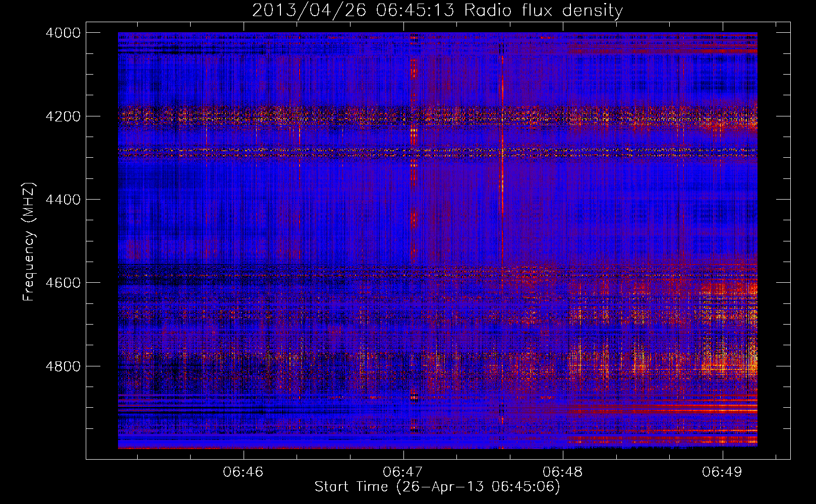This screenshot has height=504, width=816.
Task: Click the '06:47' time axis label
Action: (x=402, y=472)
